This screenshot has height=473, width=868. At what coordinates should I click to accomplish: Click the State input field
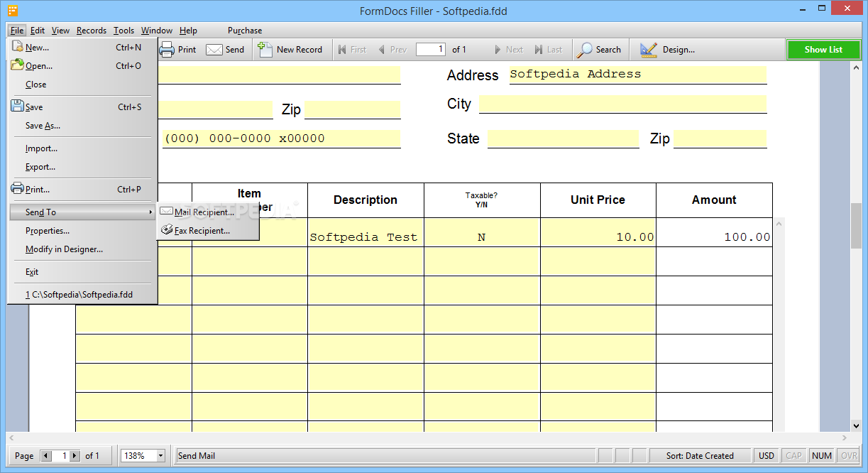tap(563, 138)
